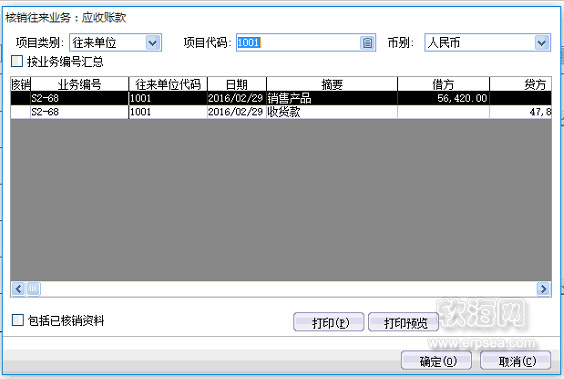Click the 打印(P) button

click(x=329, y=322)
